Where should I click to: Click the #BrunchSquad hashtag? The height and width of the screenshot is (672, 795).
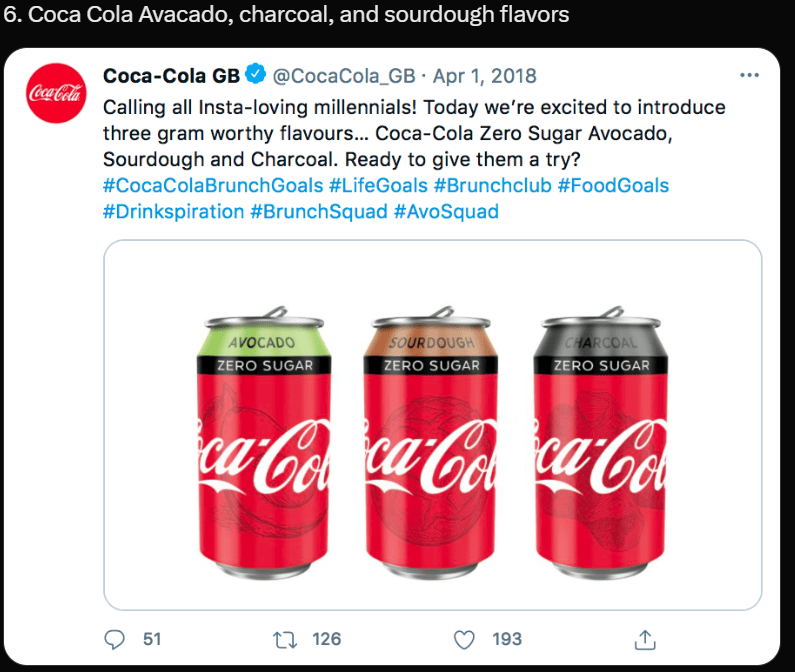[x=317, y=211]
